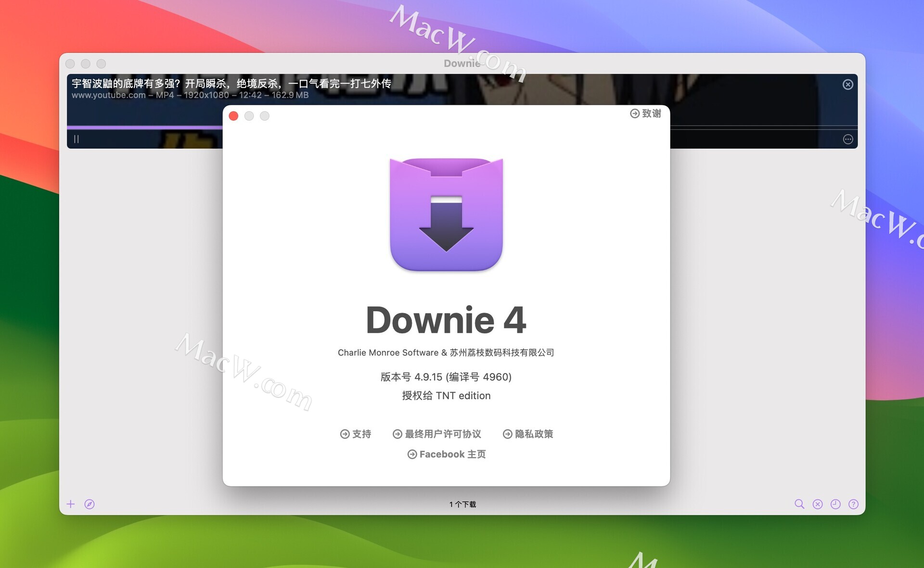Click the 授权给 TNT edition text
Screen dimensions: 924x568
pyautogui.click(x=446, y=395)
